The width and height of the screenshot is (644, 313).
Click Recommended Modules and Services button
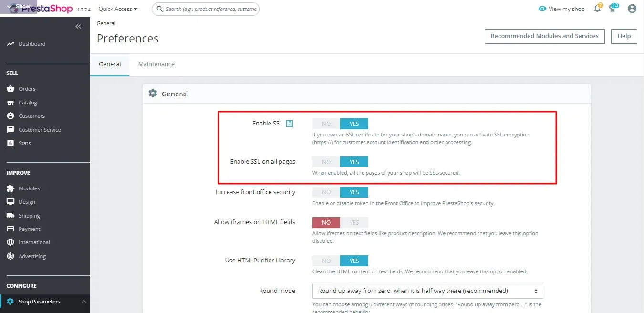pos(545,36)
